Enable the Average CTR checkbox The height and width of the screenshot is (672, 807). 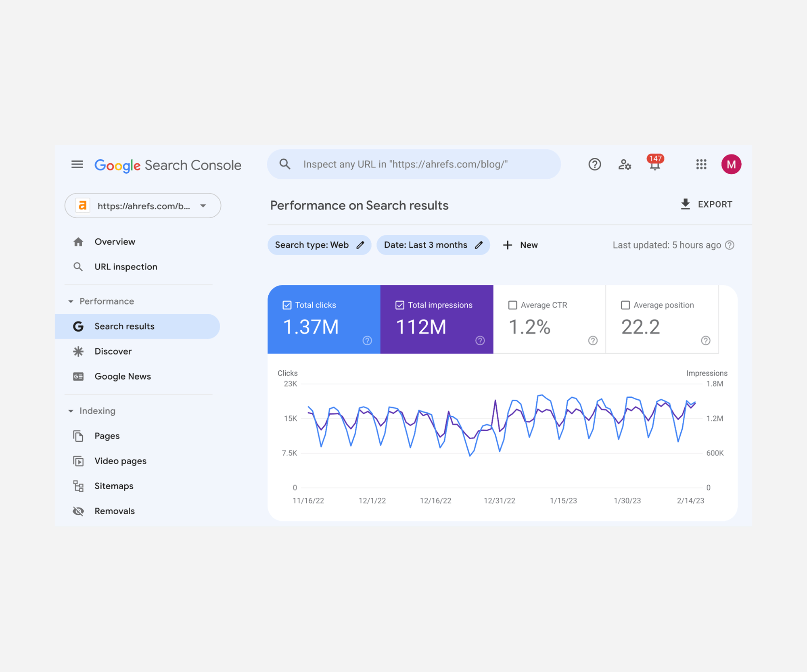coord(512,305)
